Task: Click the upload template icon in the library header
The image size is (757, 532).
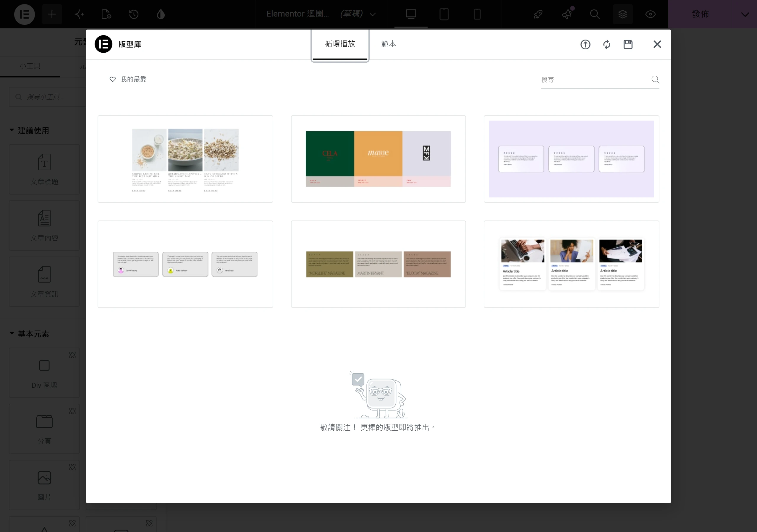Action: pyautogui.click(x=585, y=44)
